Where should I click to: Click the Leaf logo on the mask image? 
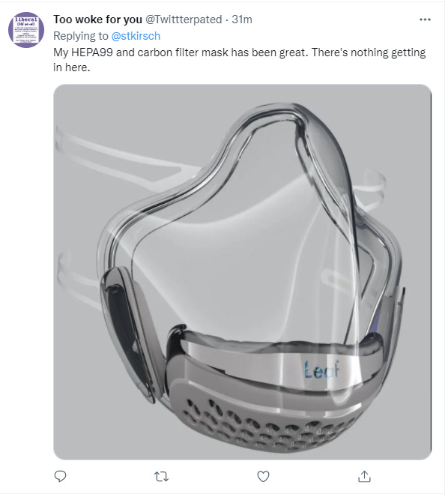point(321,370)
